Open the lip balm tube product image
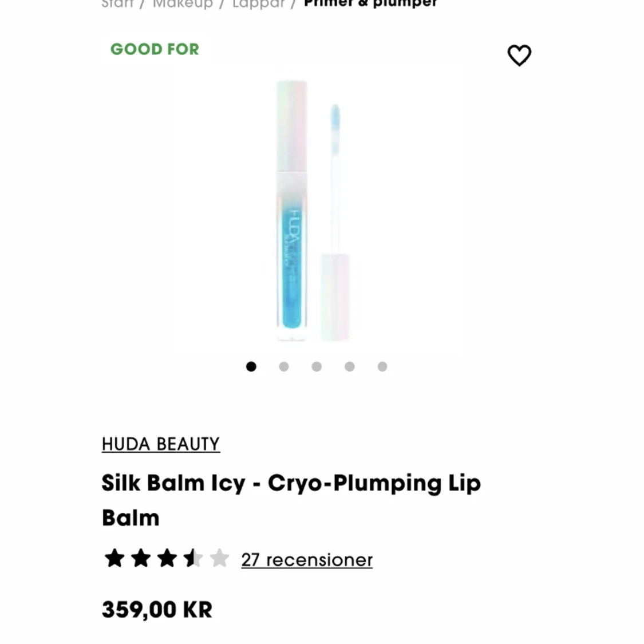 tap(291, 210)
